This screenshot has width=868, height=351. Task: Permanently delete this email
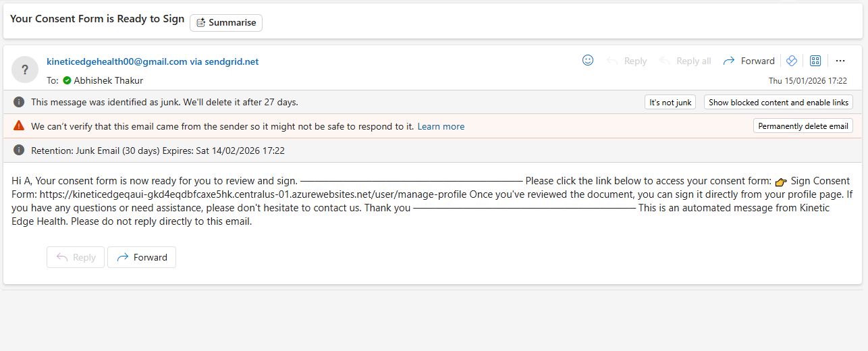point(803,126)
